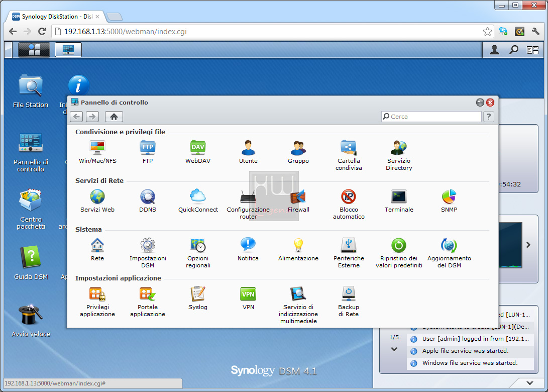The image size is (548, 392).
Task: Open the DSM search tool
Action: [x=513, y=50]
